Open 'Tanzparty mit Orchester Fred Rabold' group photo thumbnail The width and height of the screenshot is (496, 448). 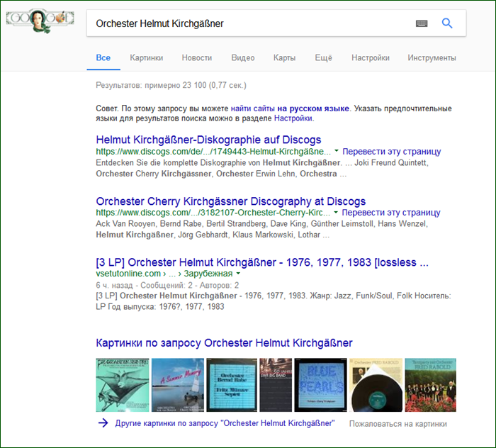pyautogui.click(x=431, y=385)
